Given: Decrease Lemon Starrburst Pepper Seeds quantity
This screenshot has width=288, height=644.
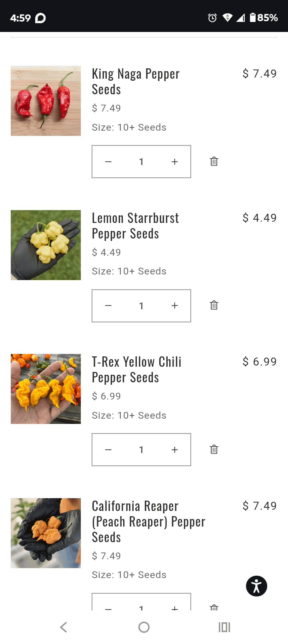Looking at the screenshot, I should [108, 306].
